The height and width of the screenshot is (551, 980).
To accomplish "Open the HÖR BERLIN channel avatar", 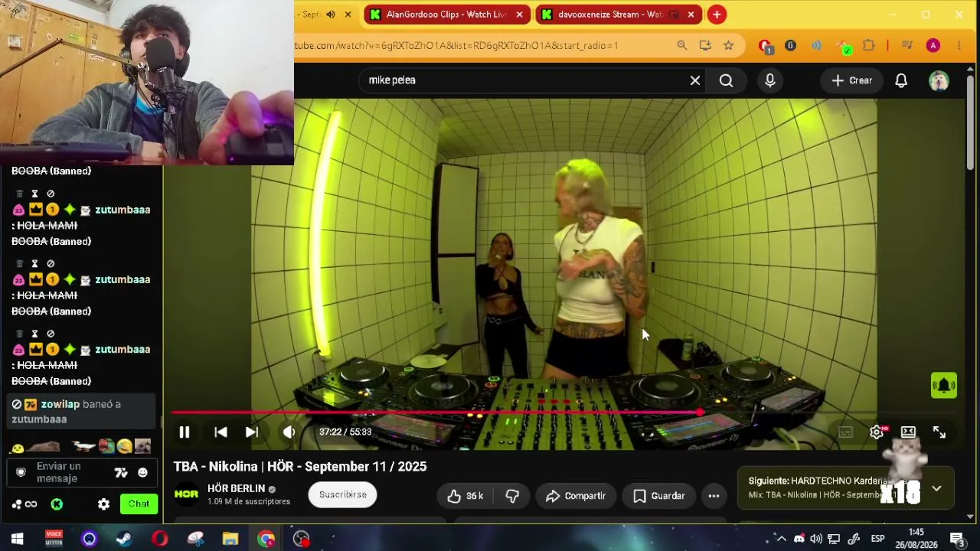I will 186,494.
